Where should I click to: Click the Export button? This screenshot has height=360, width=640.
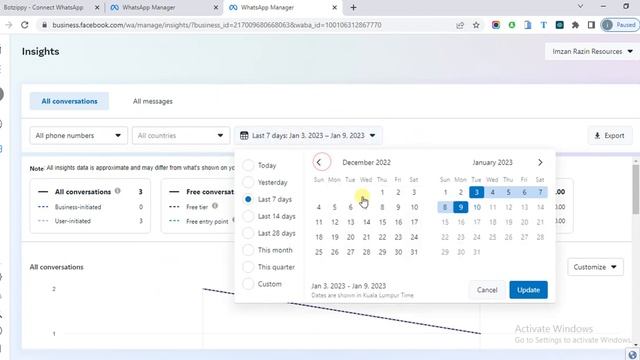point(610,136)
